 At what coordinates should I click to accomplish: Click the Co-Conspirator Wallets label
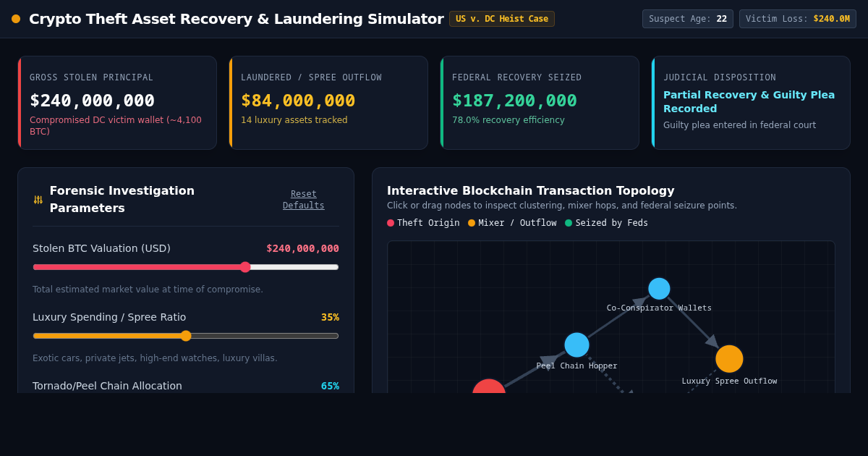pos(659,308)
